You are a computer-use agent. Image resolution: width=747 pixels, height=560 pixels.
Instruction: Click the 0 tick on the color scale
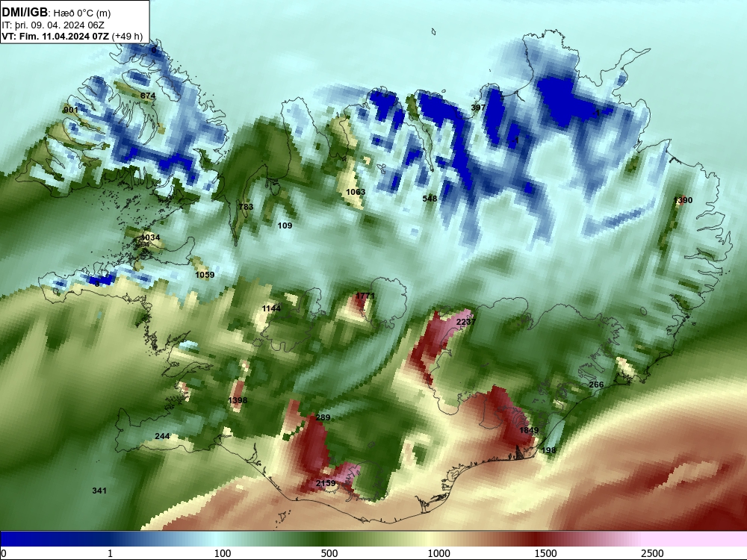tap(4, 553)
